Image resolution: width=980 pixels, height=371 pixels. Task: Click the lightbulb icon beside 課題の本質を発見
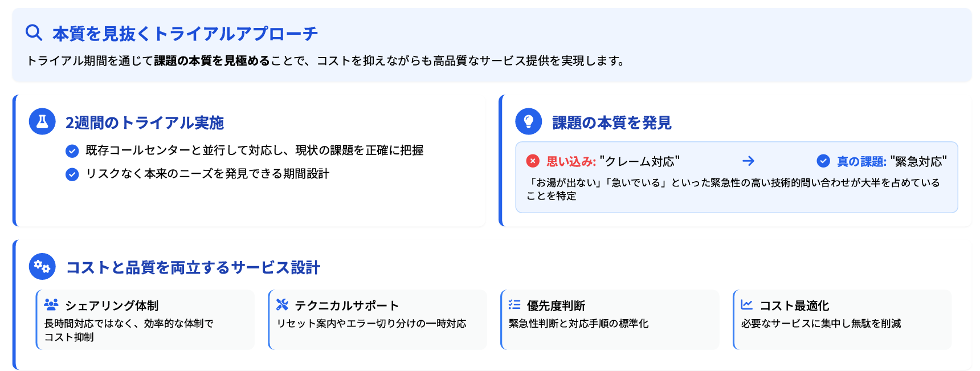tap(528, 121)
